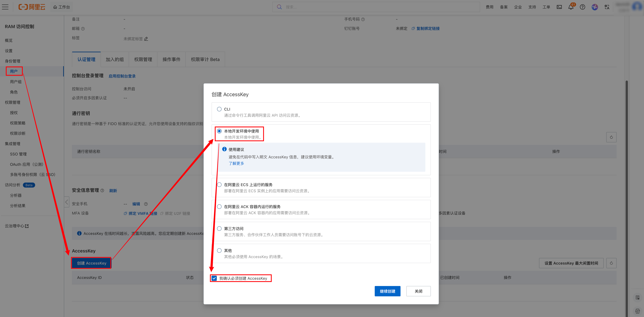
Task: Collapse the left sidebar with the arrow
Action: coord(66,202)
